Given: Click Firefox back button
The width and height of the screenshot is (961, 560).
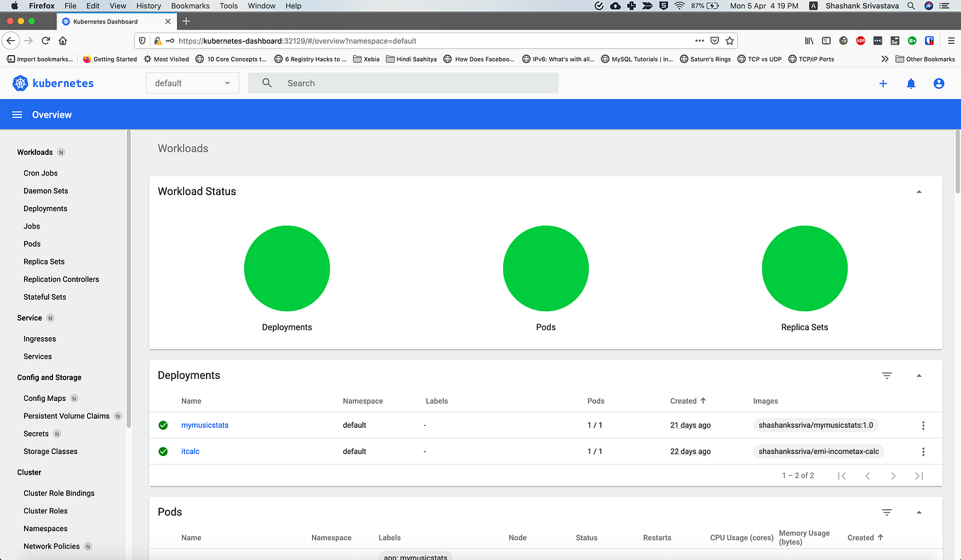Looking at the screenshot, I should point(11,40).
